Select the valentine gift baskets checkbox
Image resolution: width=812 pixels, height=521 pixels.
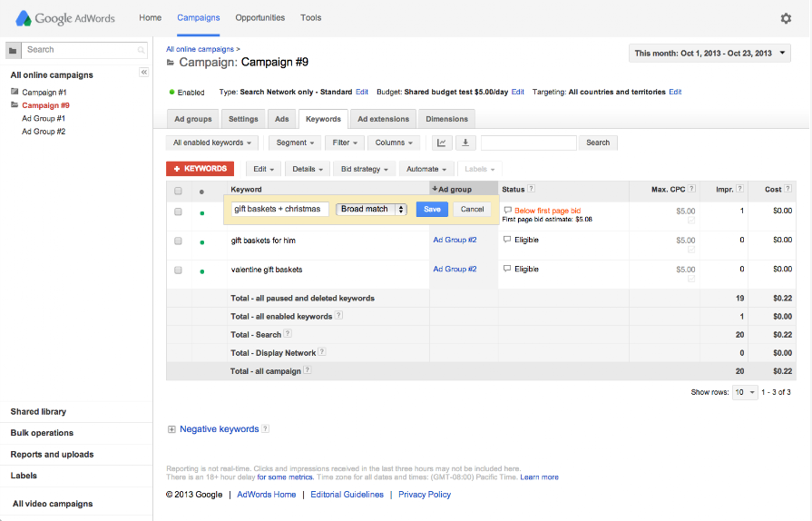[x=178, y=270]
